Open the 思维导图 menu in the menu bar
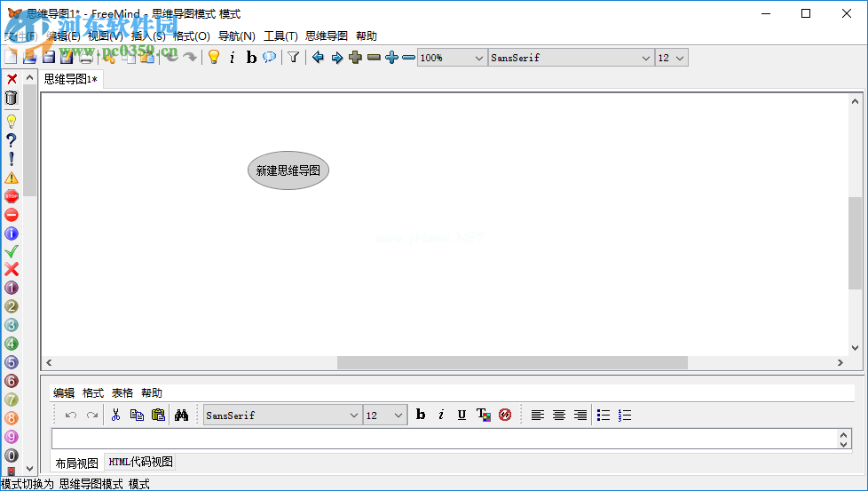This screenshot has width=868, height=491. click(327, 36)
